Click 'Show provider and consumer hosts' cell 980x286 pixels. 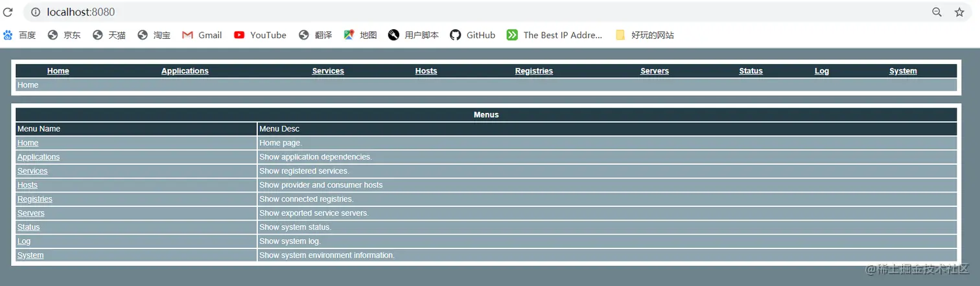tap(607, 185)
